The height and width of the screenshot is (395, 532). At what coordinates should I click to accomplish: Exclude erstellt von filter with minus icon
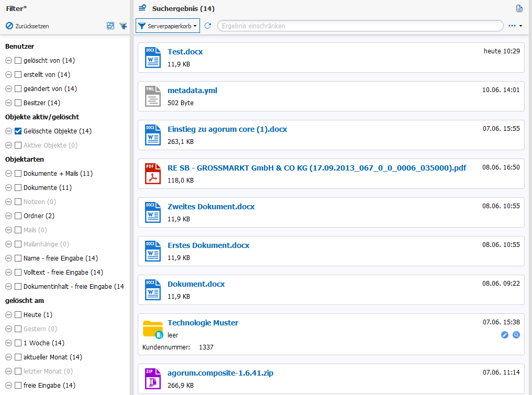[x=9, y=75]
